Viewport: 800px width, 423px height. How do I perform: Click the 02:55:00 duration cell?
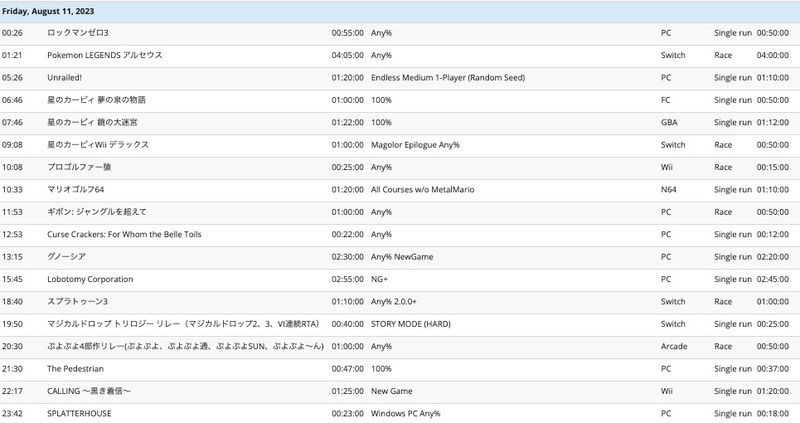pyautogui.click(x=347, y=279)
